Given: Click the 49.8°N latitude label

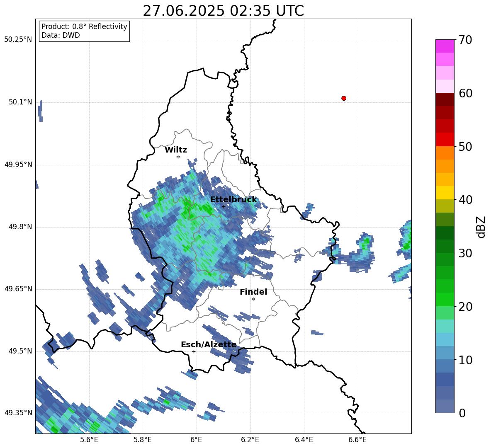Looking at the screenshot, I should 20,227.
